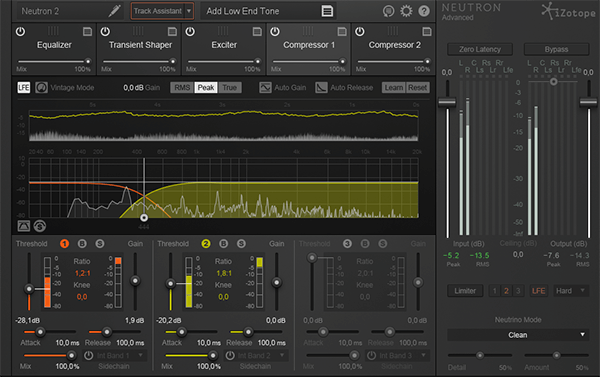The height and width of the screenshot is (377, 600).
Task: Click the Track Assistant button
Action: 158,11
